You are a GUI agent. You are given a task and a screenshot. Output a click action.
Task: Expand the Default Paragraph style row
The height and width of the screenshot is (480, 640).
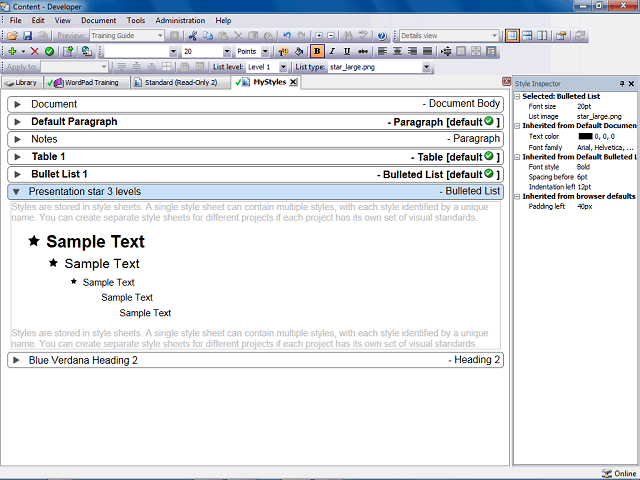coord(17,122)
